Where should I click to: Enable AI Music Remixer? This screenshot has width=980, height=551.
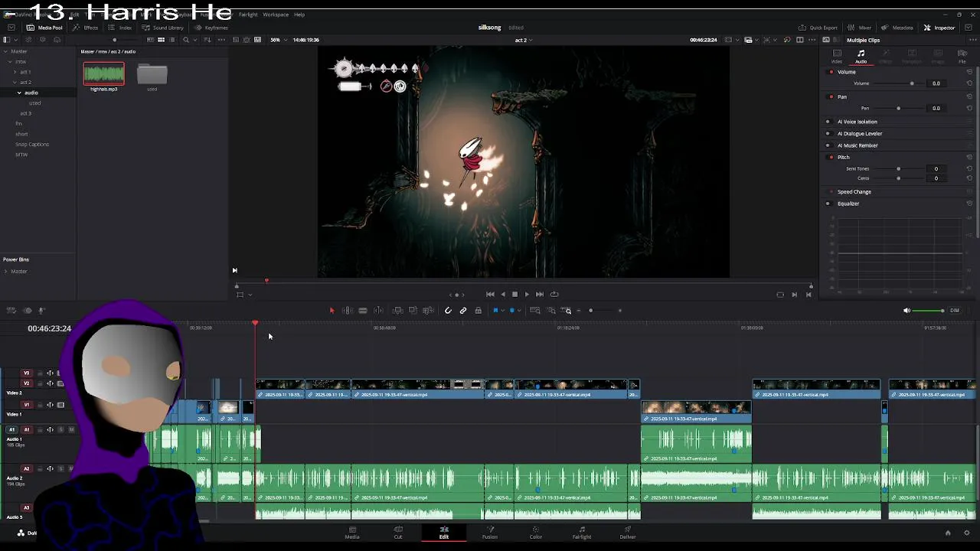[x=828, y=145]
